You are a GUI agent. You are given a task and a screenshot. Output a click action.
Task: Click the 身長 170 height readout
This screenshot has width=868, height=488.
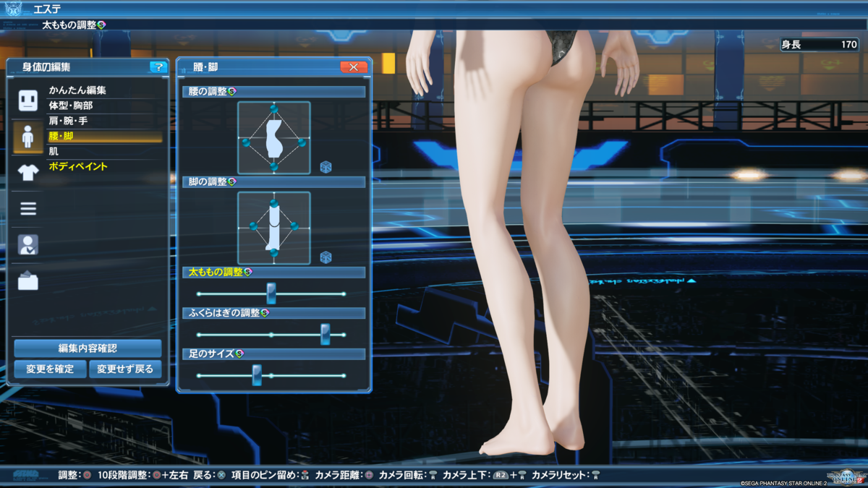point(819,45)
